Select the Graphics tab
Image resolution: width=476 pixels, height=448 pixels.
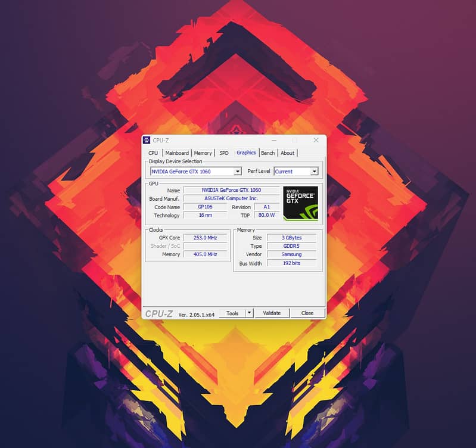click(246, 153)
